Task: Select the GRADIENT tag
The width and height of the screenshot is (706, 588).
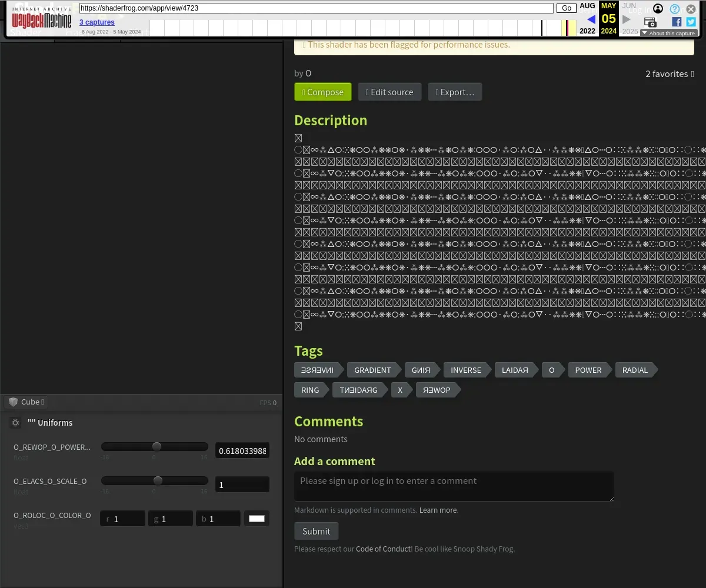Action: (372, 370)
